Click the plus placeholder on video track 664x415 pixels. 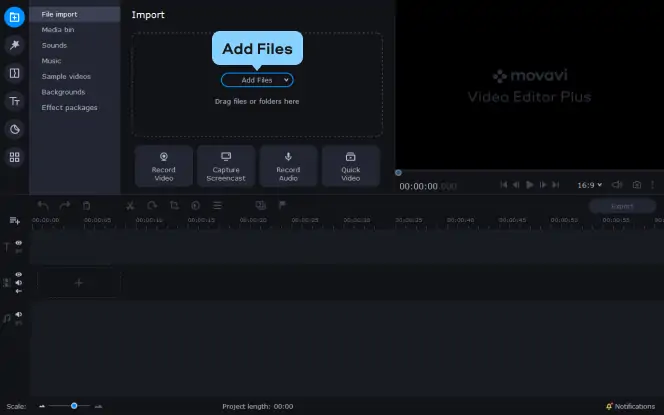tap(79, 283)
